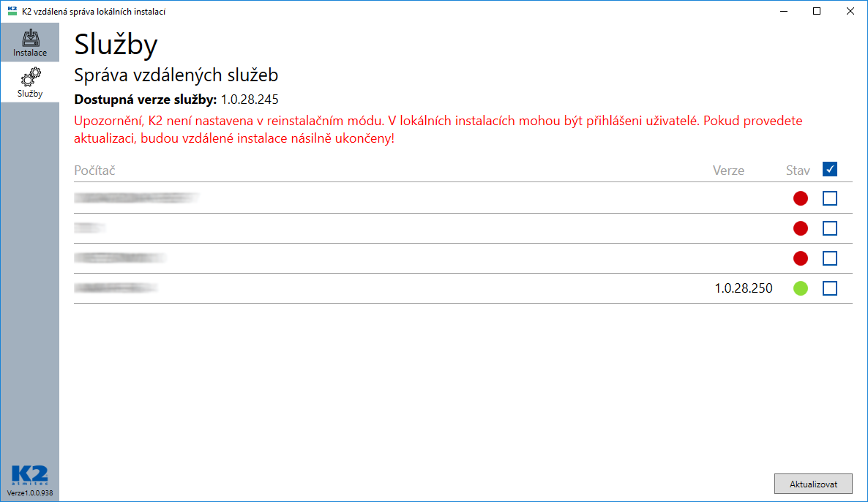
Task: Select the third blurred computer name
Action: pos(120,258)
